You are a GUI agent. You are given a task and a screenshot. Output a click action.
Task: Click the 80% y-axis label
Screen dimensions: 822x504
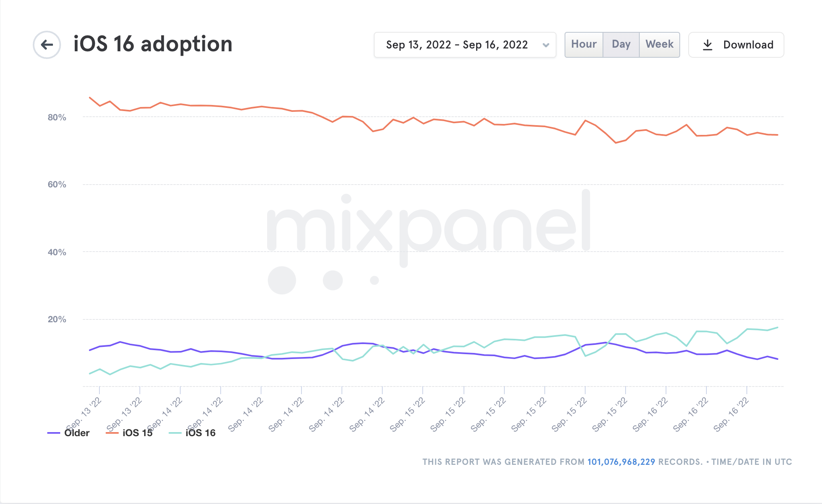[57, 118]
